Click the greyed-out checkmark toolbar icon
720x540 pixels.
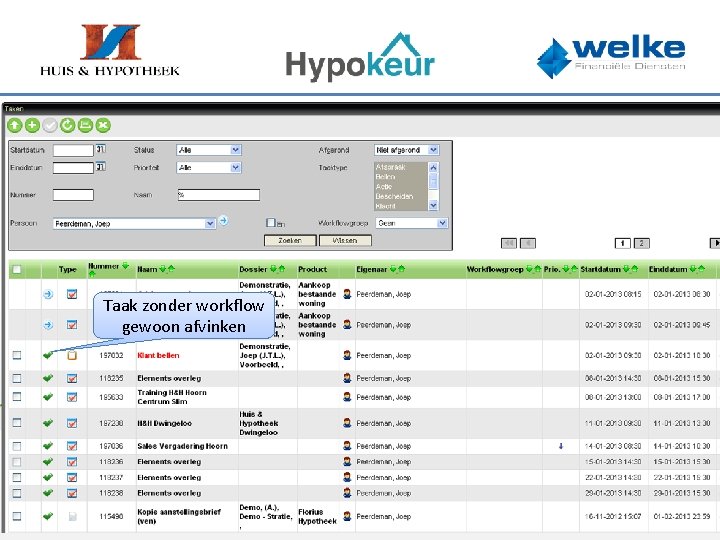click(50, 125)
